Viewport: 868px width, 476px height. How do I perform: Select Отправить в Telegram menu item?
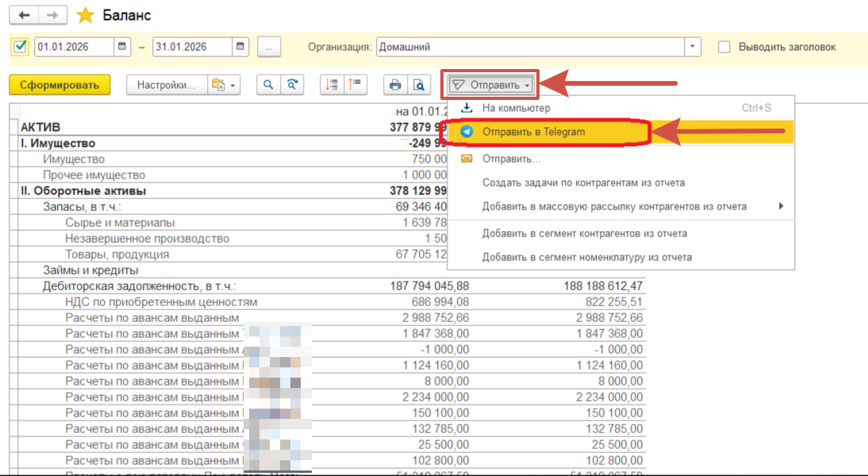[x=534, y=132]
